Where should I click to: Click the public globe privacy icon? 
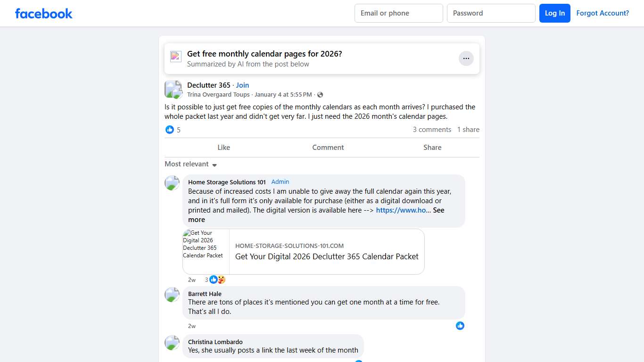click(x=320, y=95)
